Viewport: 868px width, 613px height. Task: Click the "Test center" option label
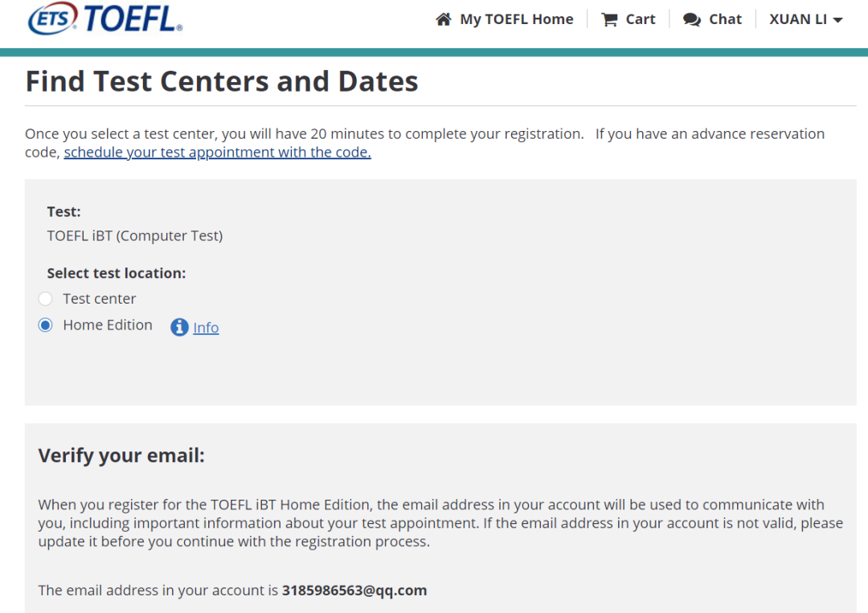[x=100, y=299]
